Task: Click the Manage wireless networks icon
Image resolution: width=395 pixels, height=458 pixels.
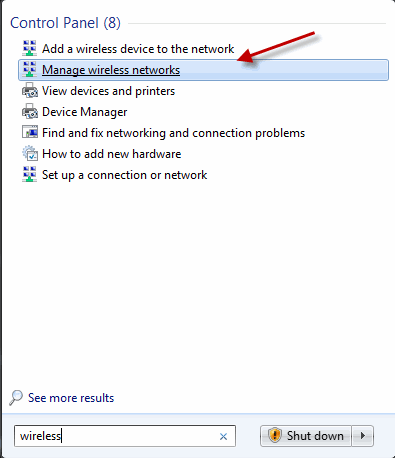Action: (29, 69)
